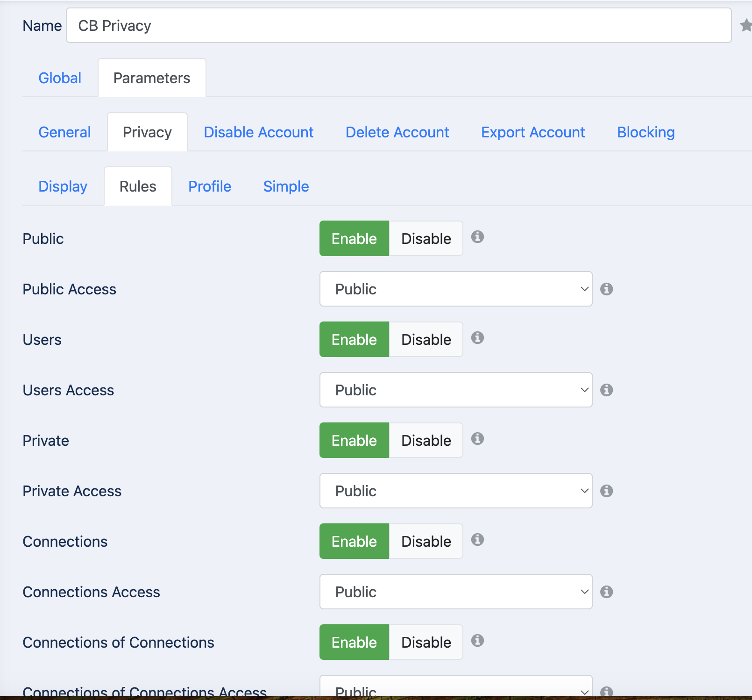Screen dimensions: 752x700
Task: Open the Delete Account tab
Action: (x=397, y=132)
